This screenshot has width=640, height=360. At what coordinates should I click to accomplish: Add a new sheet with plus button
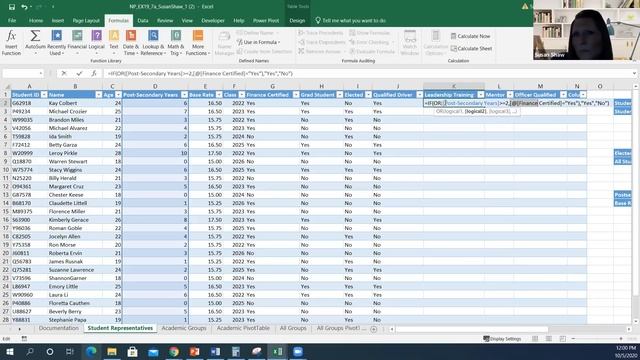tap(373, 329)
